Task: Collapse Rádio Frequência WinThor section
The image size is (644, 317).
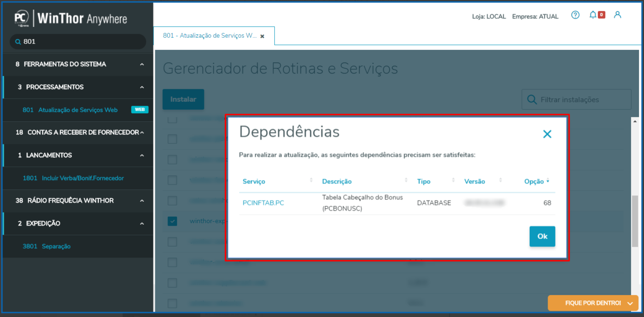Action: [x=142, y=200]
